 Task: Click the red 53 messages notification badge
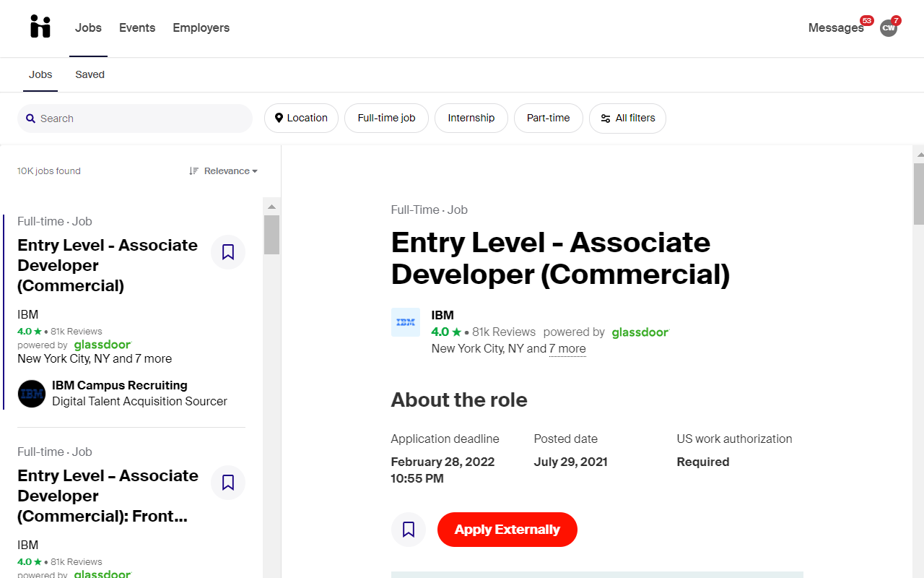coord(866,20)
